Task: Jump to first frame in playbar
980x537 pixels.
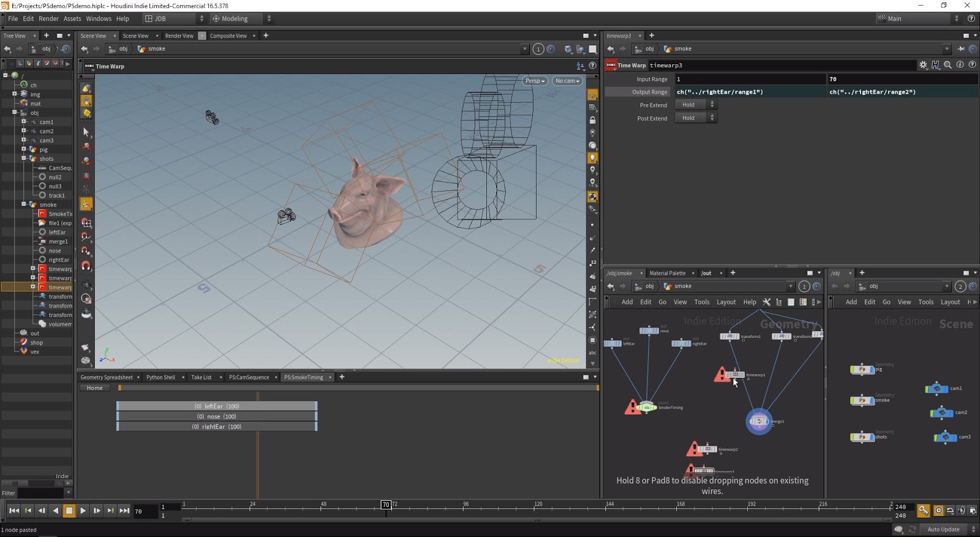Action: pos(14,511)
